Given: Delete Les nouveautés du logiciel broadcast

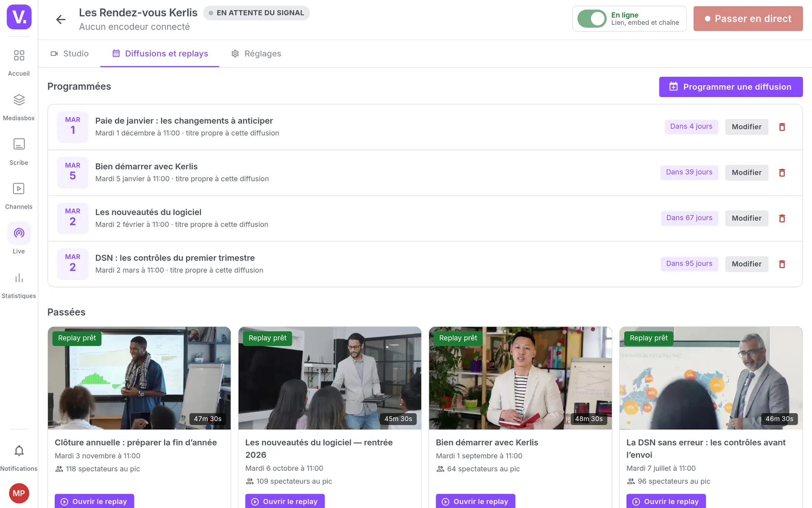Looking at the screenshot, I should [x=782, y=218].
